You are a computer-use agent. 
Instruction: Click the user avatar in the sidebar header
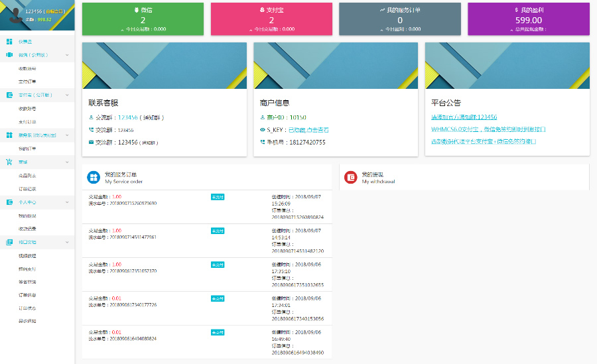pos(11,16)
